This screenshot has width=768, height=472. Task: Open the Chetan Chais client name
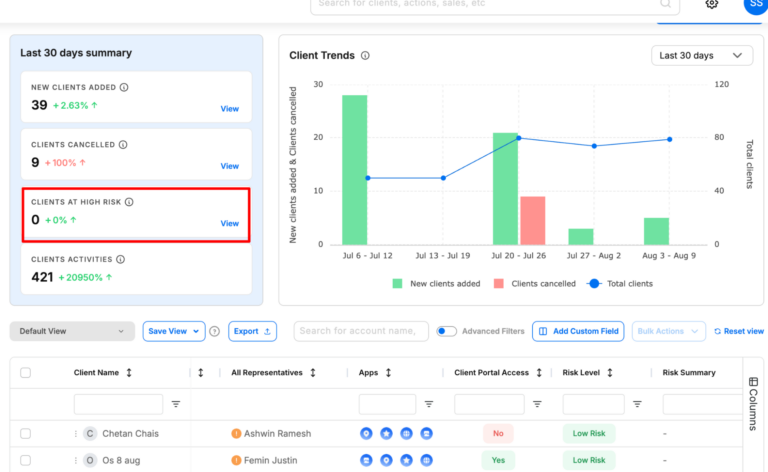point(130,433)
